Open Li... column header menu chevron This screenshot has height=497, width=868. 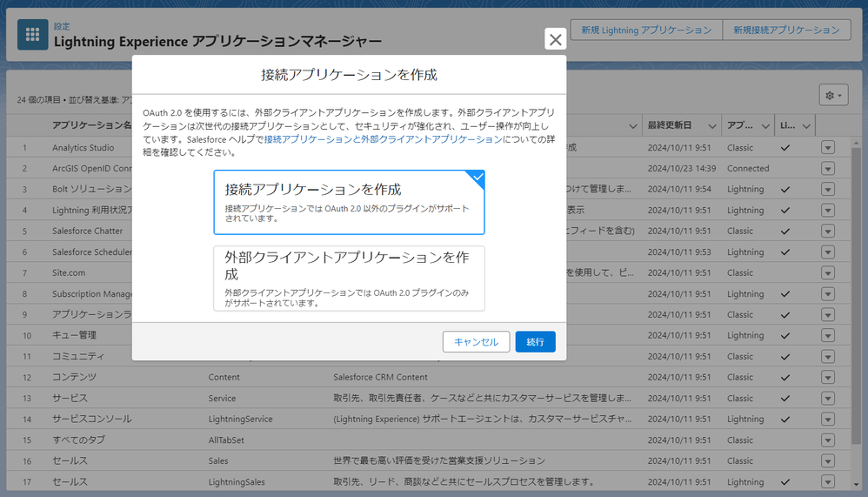point(806,126)
